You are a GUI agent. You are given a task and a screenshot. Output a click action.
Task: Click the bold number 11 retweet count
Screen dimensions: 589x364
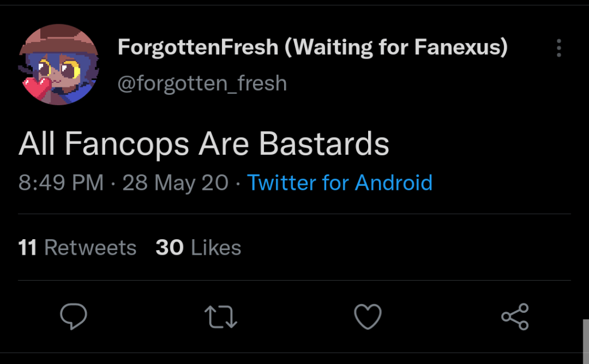tap(28, 248)
